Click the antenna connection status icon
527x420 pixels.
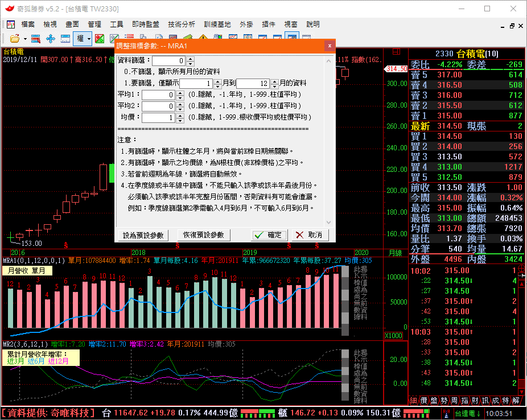coord(446,413)
